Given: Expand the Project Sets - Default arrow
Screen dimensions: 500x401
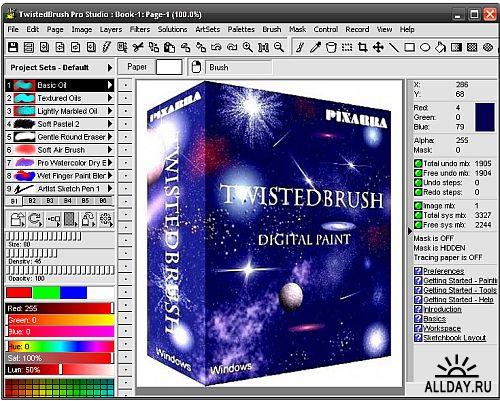Looking at the screenshot, I should tap(110, 68).
